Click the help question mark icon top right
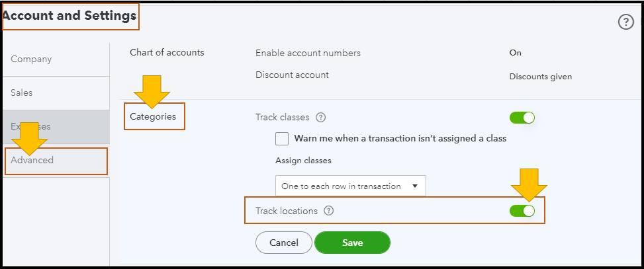The height and width of the screenshot is (269, 644). tap(625, 22)
